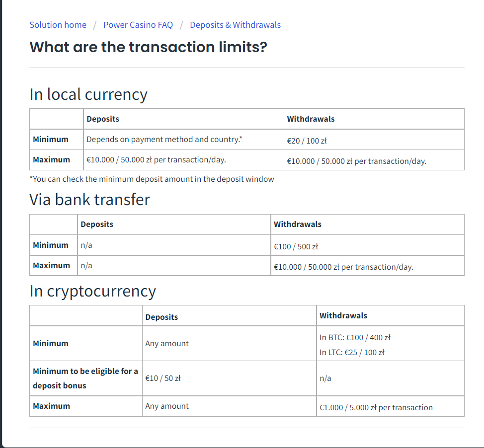484x448 pixels.
Task: Click the LTC minimum withdrawal line
Action: click(x=352, y=353)
